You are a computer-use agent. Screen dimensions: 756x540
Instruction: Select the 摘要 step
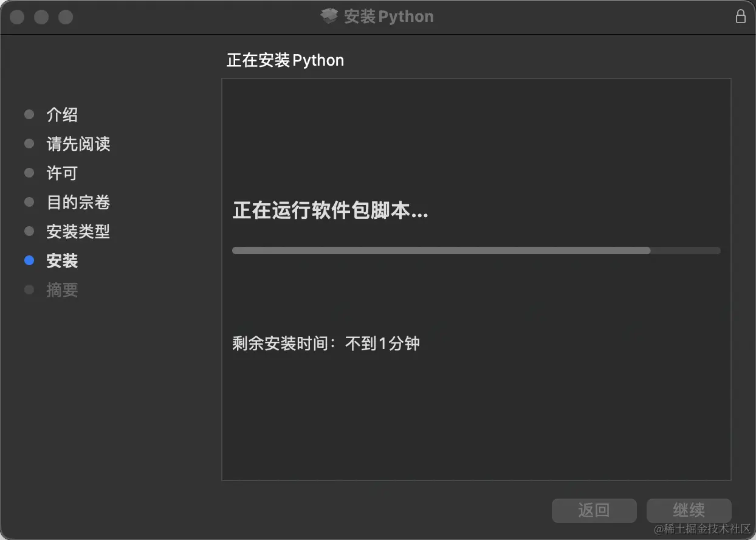[x=62, y=289]
